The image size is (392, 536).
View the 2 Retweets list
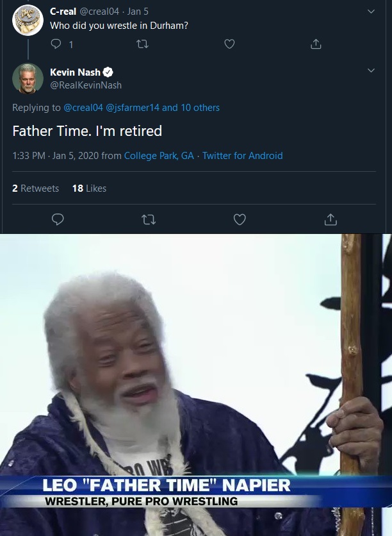point(35,188)
